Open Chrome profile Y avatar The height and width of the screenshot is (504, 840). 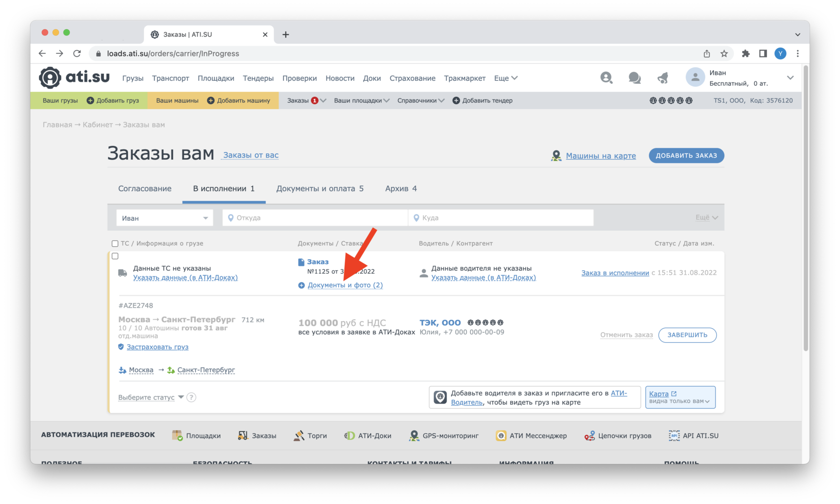tap(780, 53)
